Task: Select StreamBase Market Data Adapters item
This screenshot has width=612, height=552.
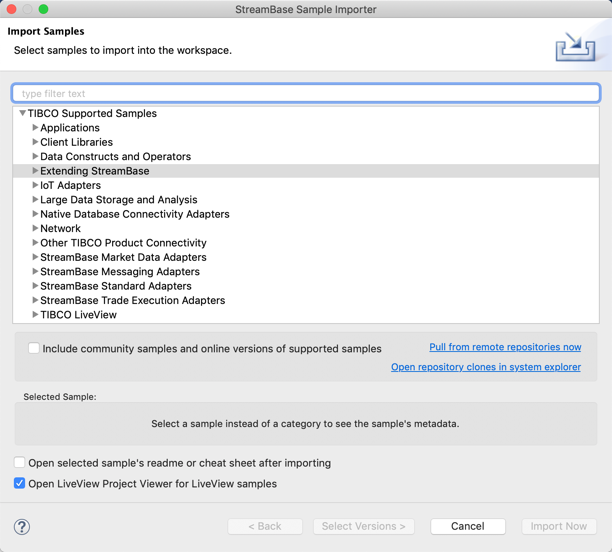Action: (123, 257)
